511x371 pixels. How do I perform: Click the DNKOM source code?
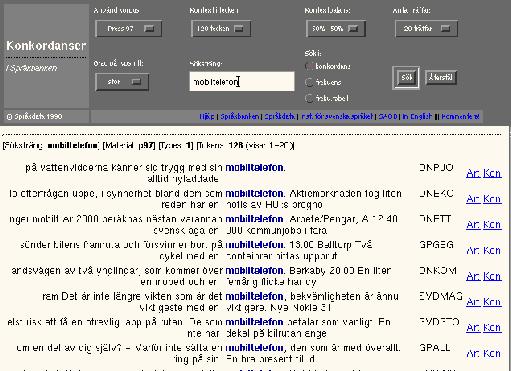438,270
